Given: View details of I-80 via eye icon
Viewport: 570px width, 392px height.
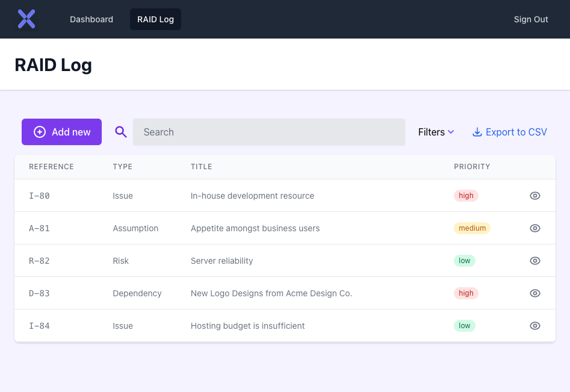Looking at the screenshot, I should click(x=534, y=196).
